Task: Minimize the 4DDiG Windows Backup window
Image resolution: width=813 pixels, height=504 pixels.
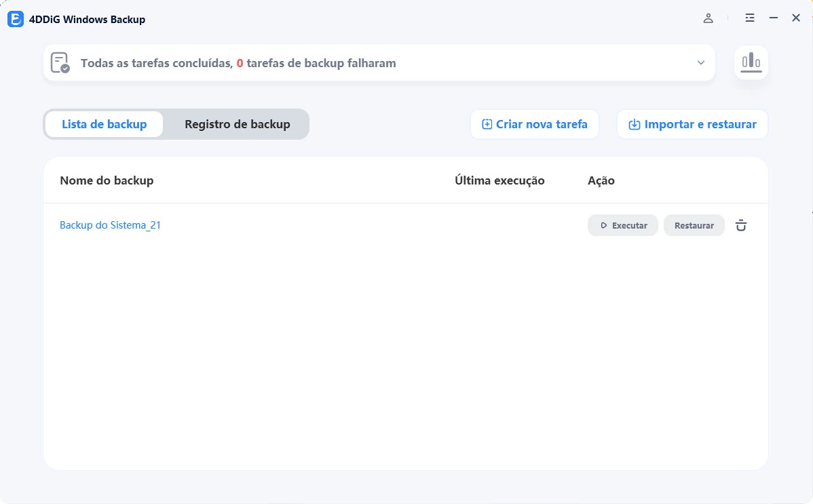Action: point(773,18)
